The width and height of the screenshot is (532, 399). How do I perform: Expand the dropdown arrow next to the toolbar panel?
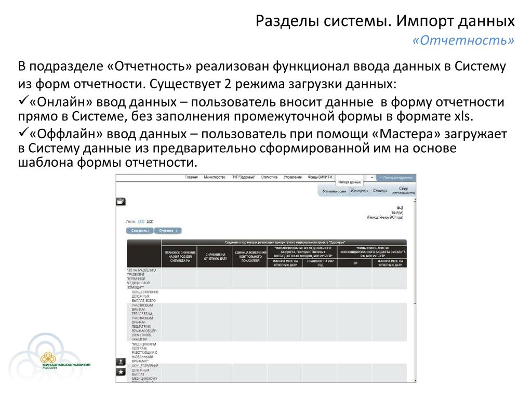(x=372, y=178)
